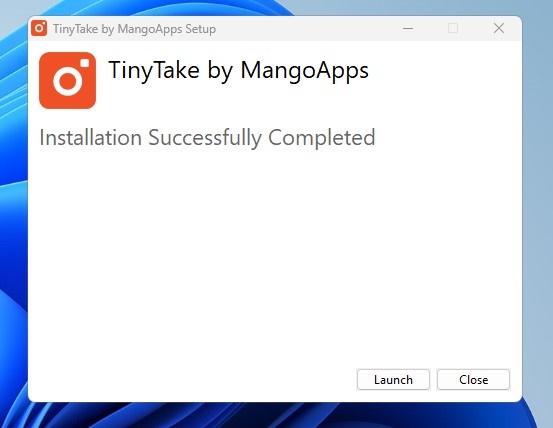This screenshot has width=553, height=428.
Task: Click the "TinyTake by MangoApps" heading
Action: coord(238,71)
